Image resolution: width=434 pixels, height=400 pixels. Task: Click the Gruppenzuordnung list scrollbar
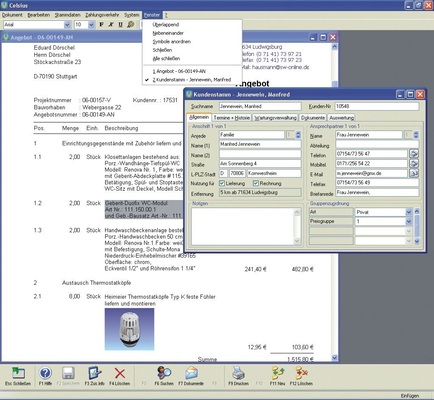[x=417, y=226]
